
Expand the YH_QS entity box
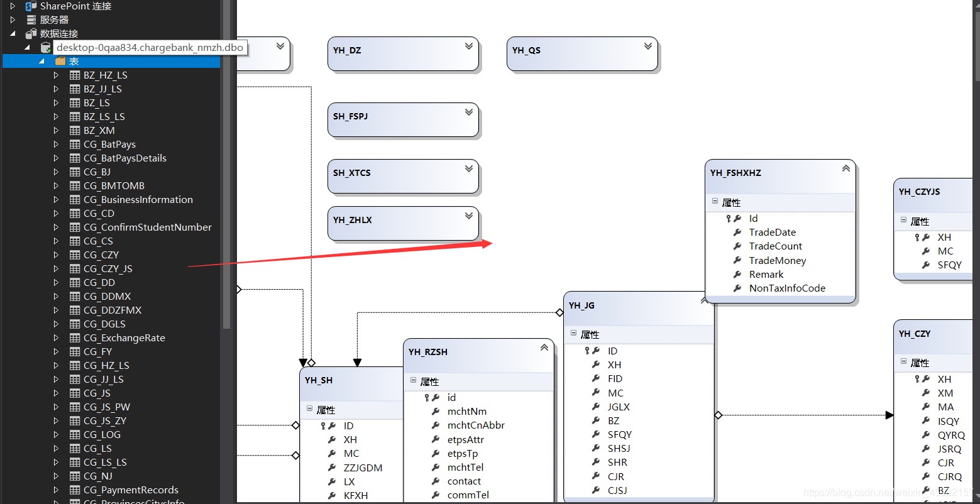pos(648,47)
